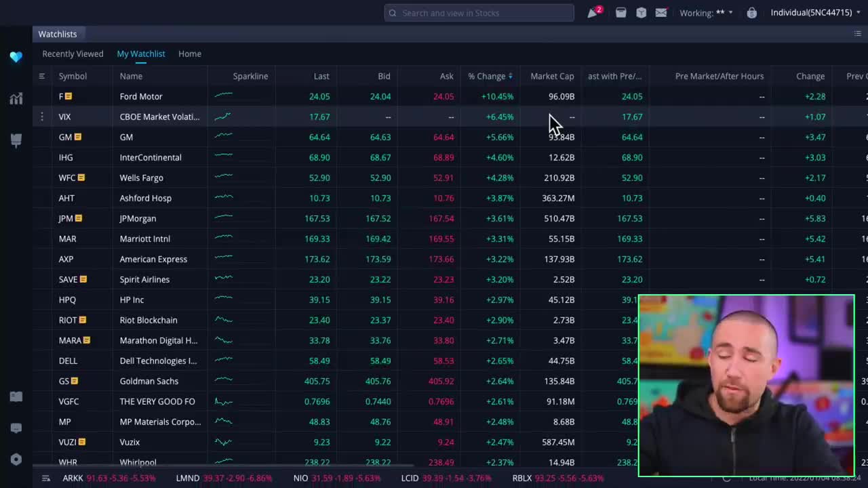Open notifications bell with badge 2

(x=594, y=12)
